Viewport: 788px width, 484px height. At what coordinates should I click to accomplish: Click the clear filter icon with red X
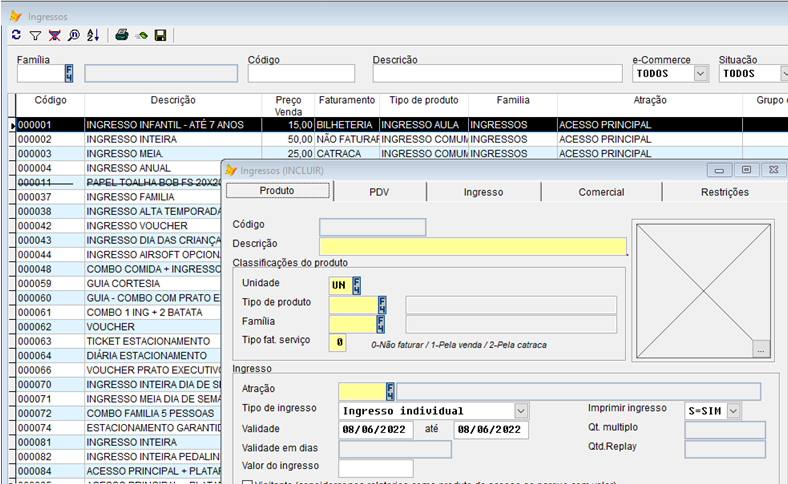[54, 35]
